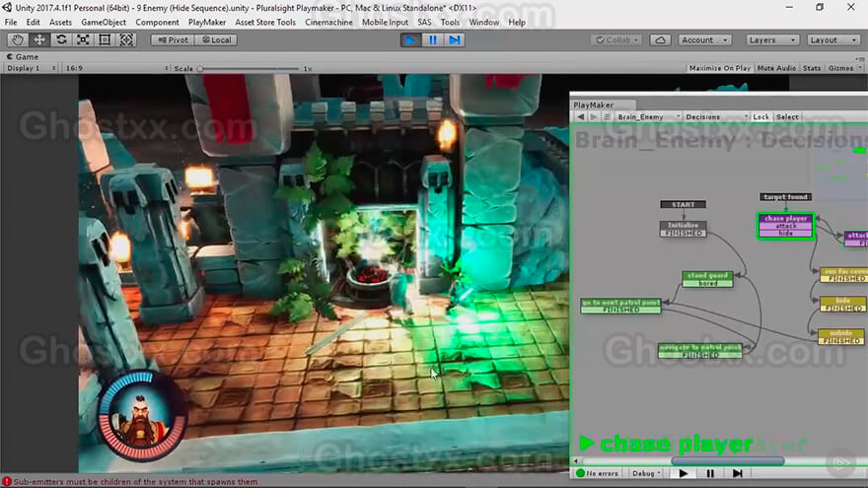Open the Cinemachine menu
868x488 pixels.
pyautogui.click(x=328, y=22)
